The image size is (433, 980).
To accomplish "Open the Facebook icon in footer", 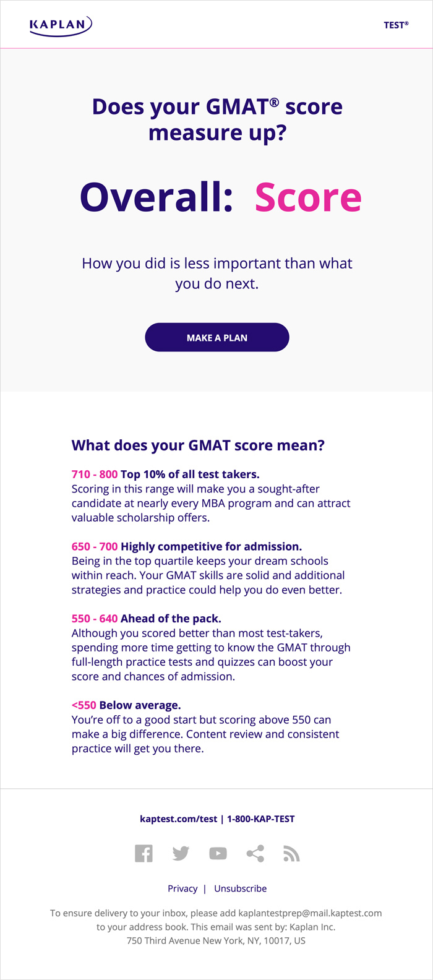I will point(144,854).
